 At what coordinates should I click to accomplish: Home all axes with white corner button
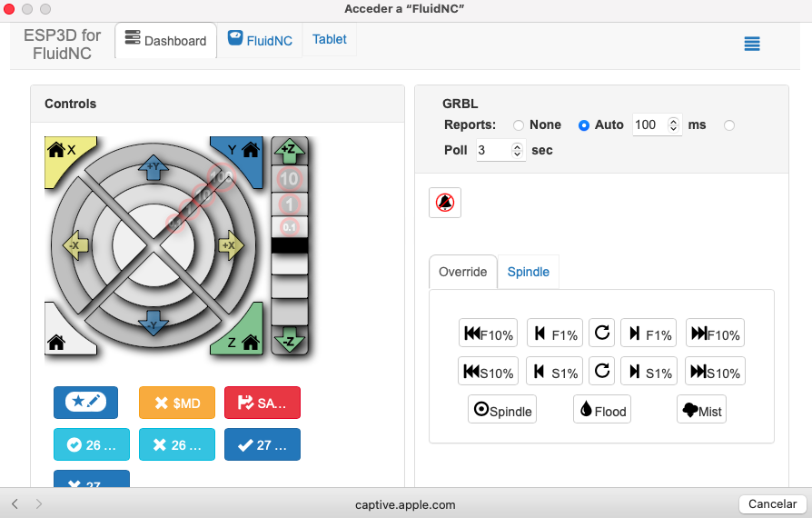[62, 335]
